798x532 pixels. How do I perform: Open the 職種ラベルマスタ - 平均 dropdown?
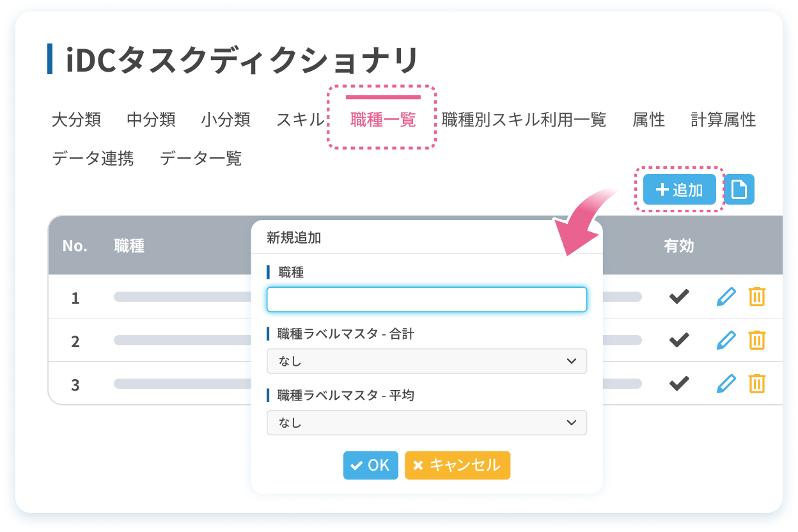click(426, 423)
